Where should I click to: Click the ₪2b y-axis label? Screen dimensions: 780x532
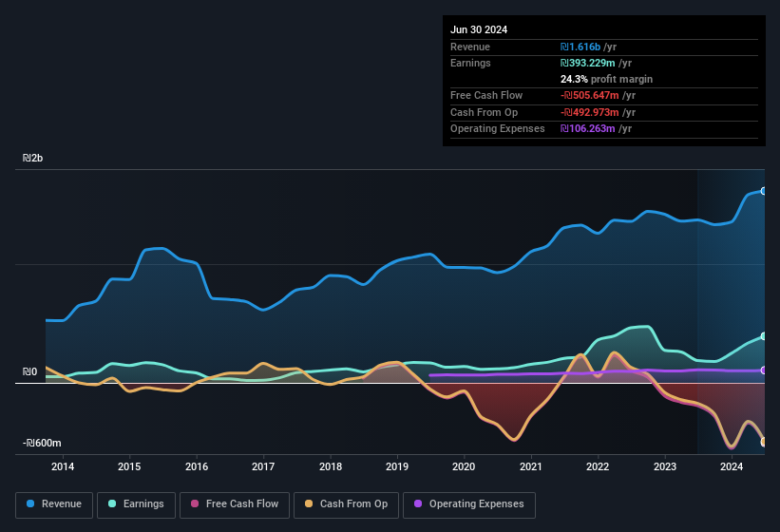(x=33, y=158)
